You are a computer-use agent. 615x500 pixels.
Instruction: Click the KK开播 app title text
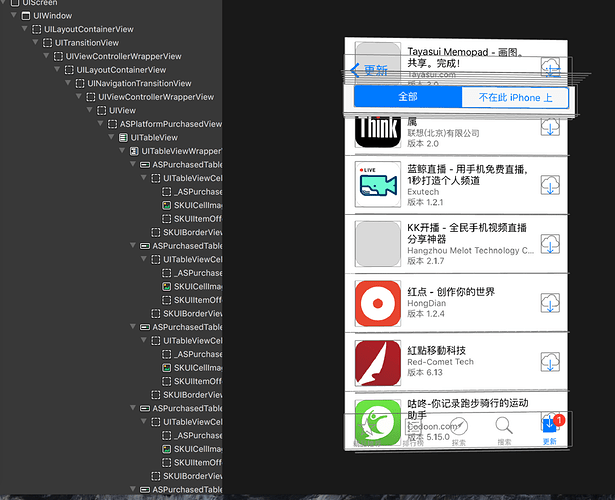click(x=467, y=233)
